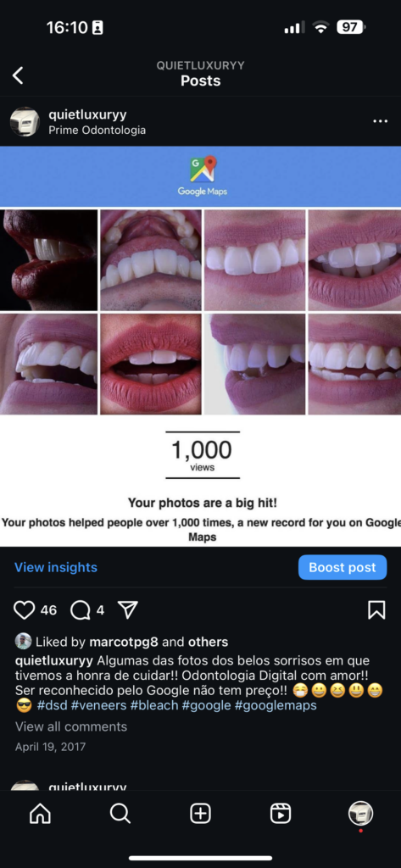Image resolution: width=401 pixels, height=868 pixels.
Task: Open the Search tab with the magnifier icon
Action: point(120,813)
